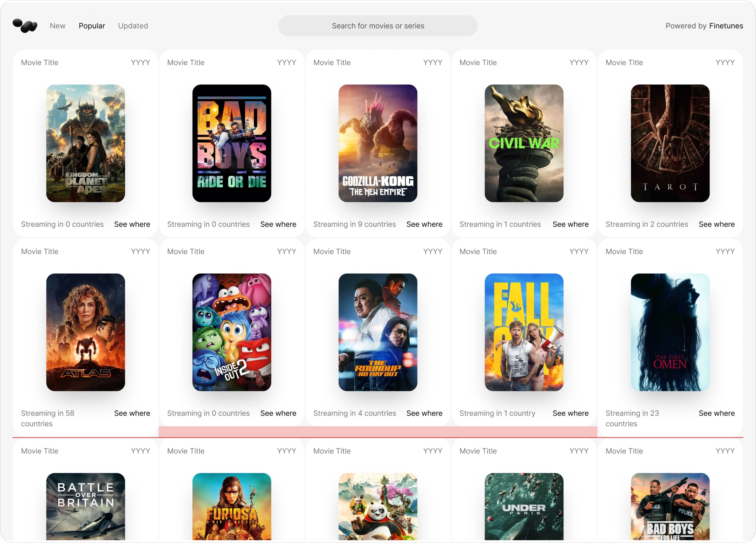756x543 pixels.
Task: Open the Updated tab
Action: pos(133,26)
